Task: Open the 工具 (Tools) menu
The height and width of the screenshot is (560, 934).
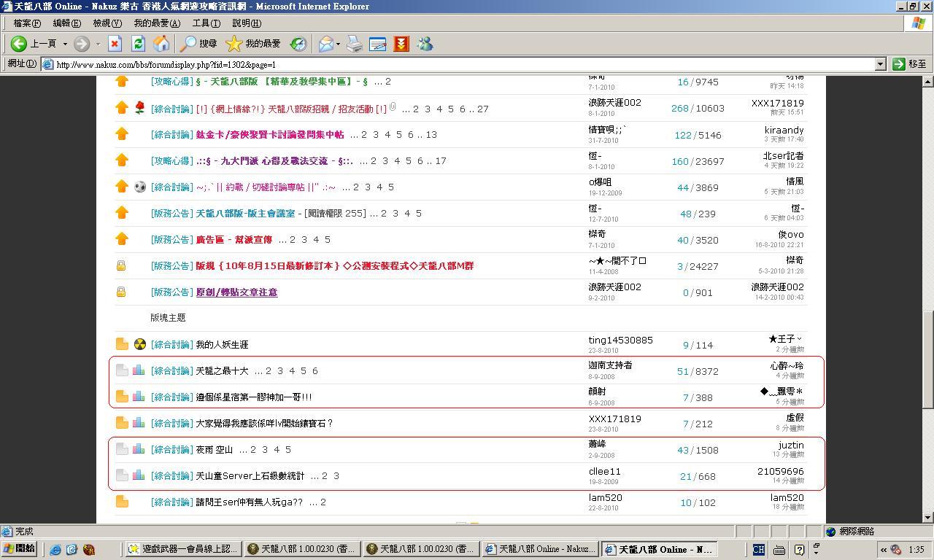Action: point(206,23)
